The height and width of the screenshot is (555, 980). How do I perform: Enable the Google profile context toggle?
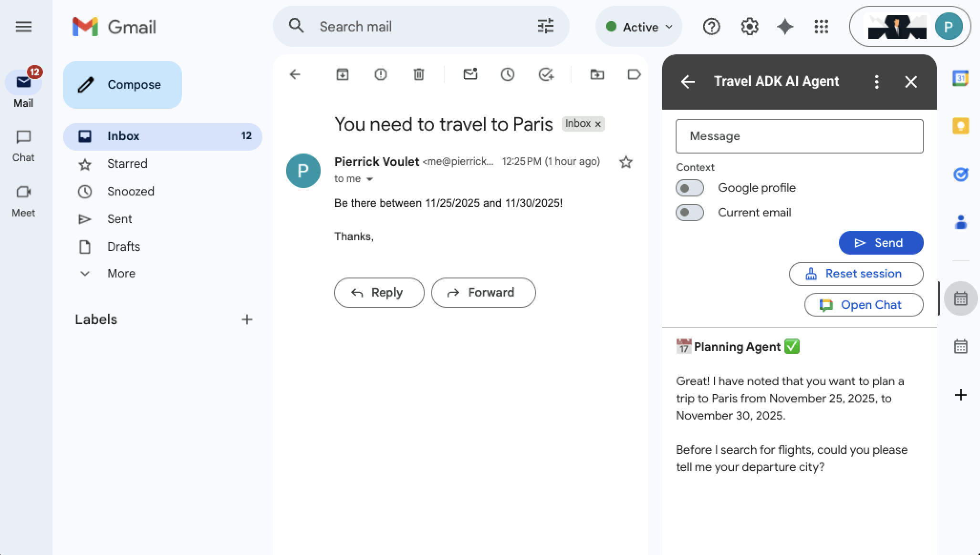tap(689, 188)
